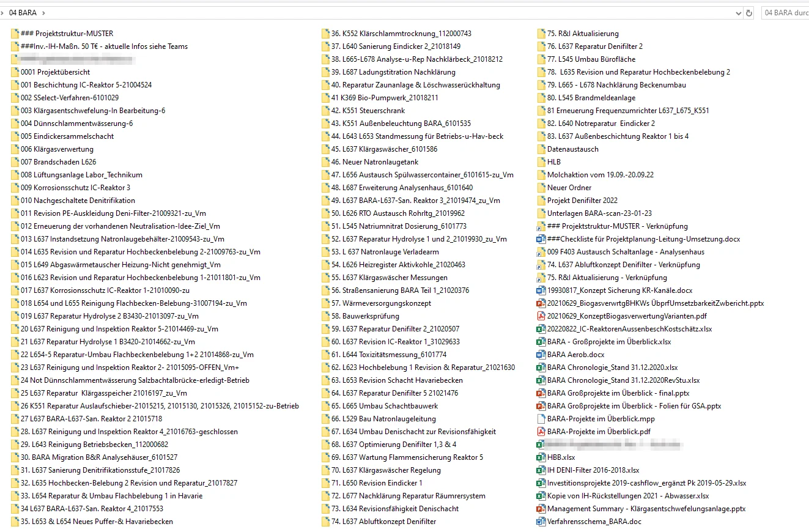Screen dimensions: 809x532
Task: Select PowerPoint icon of 20210629_BiogasverwrtgBHKWs pptx
Action: [x=541, y=303]
